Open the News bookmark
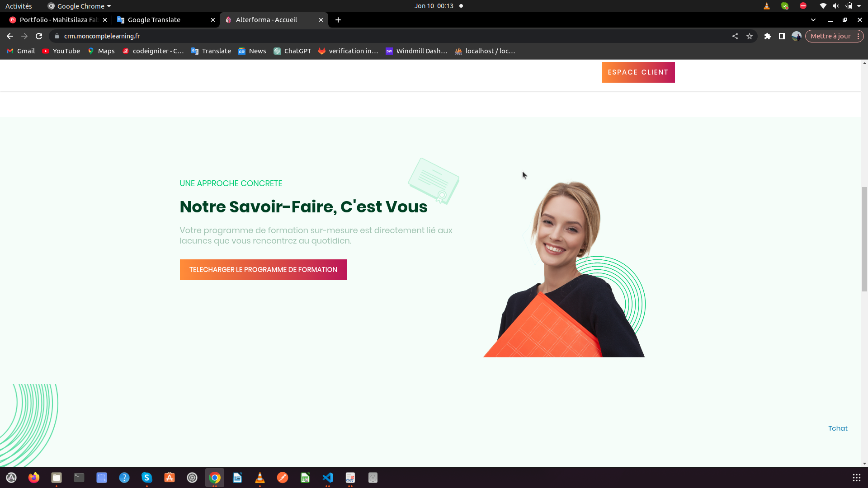Viewport: 868px width, 488px height. pos(252,51)
